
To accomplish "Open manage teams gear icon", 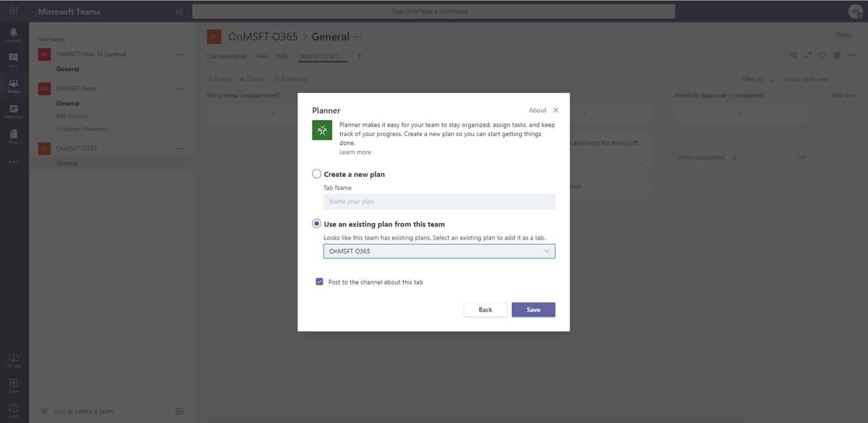I will [x=179, y=411].
